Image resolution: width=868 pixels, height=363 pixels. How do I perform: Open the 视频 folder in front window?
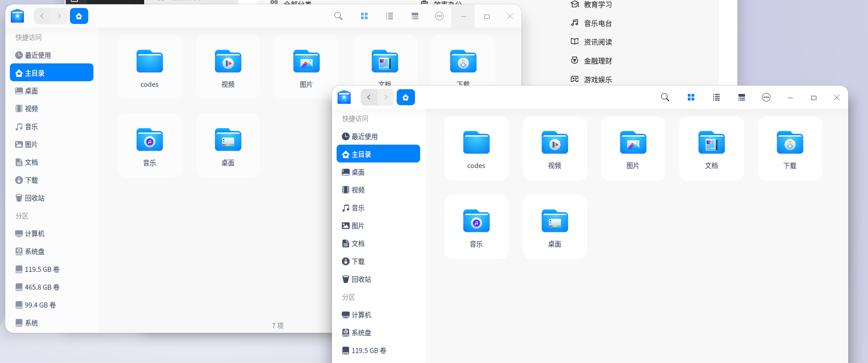point(554,148)
